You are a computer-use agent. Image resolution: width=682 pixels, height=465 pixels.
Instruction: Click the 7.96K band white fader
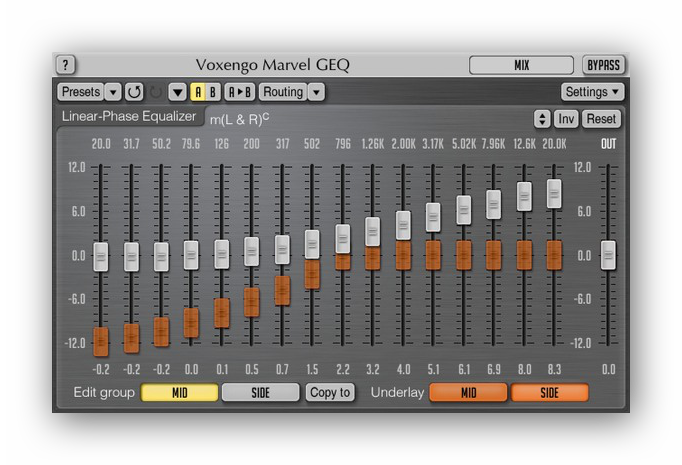tap(494, 204)
